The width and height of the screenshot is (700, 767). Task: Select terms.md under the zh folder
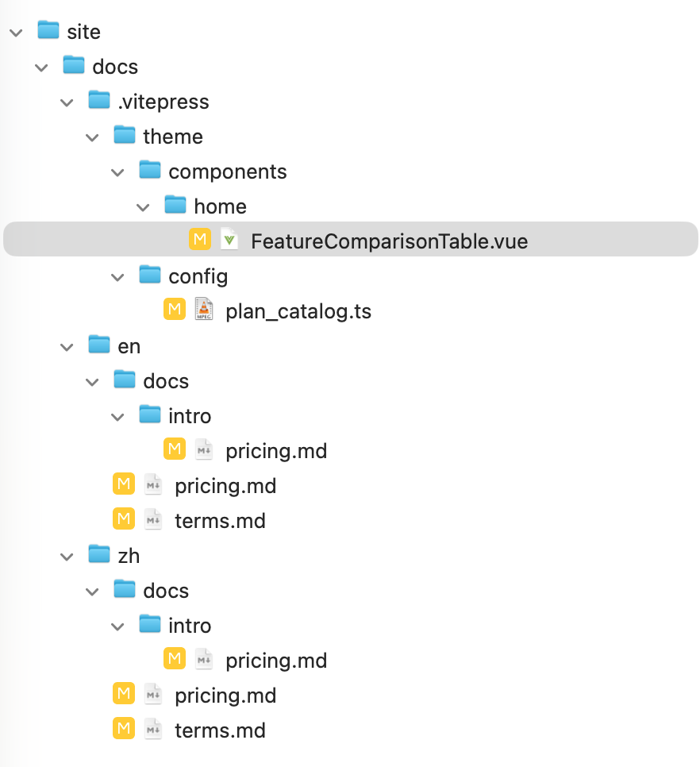pos(220,730)
